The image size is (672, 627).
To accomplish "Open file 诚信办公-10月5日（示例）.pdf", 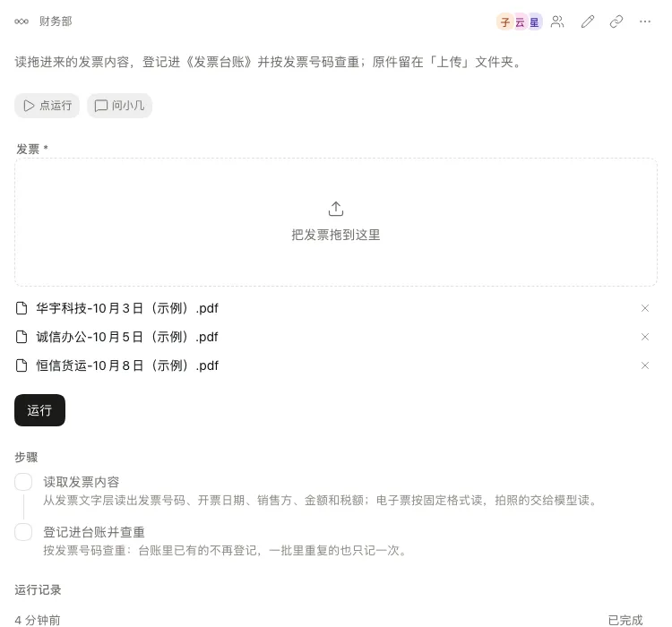I will pyautogui.click(x=127, y=337).
